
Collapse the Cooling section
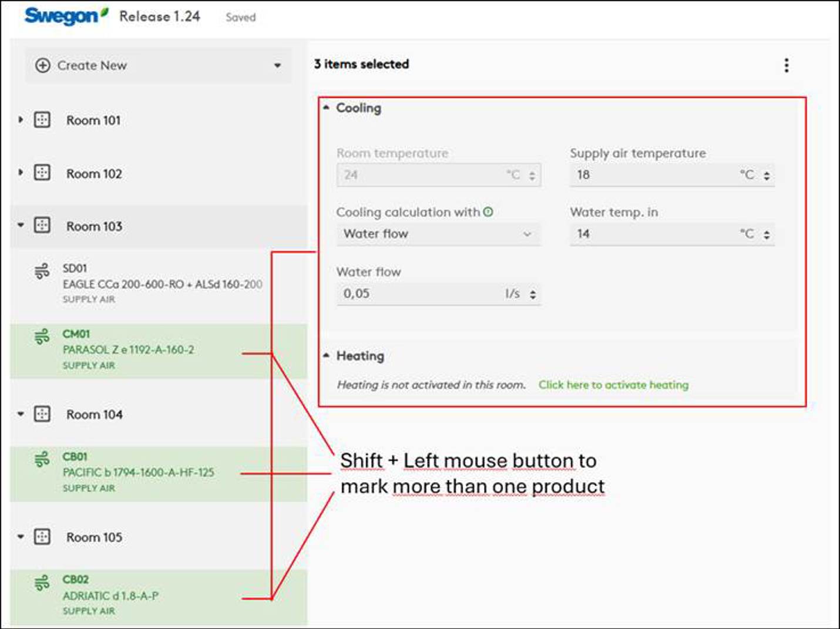click(327, 108)
